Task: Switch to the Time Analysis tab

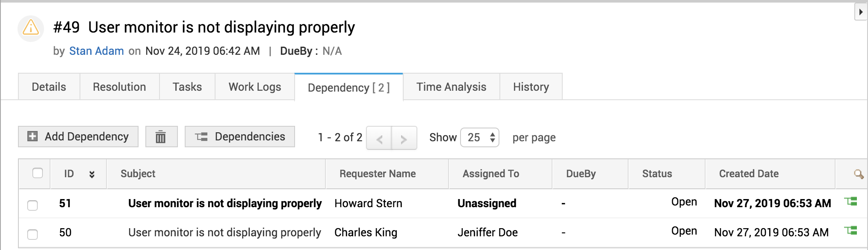Action: (451, 87)
